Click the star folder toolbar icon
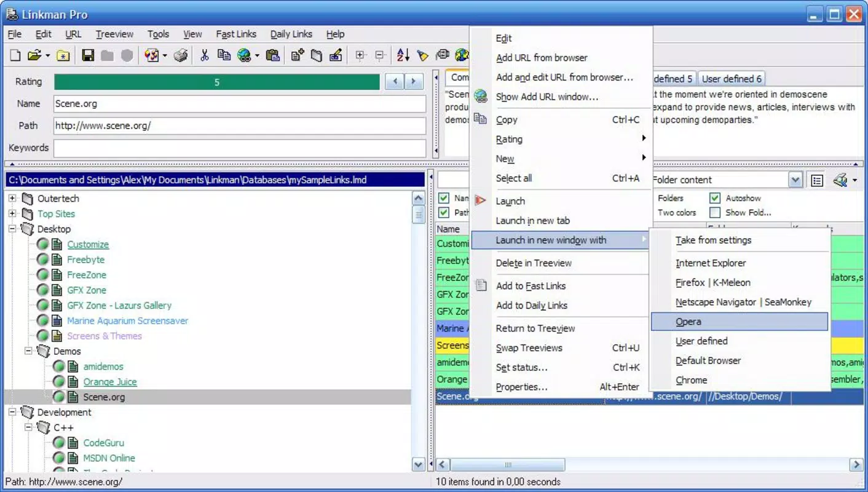This screenshot has height=492, width=868. point(63,56)
